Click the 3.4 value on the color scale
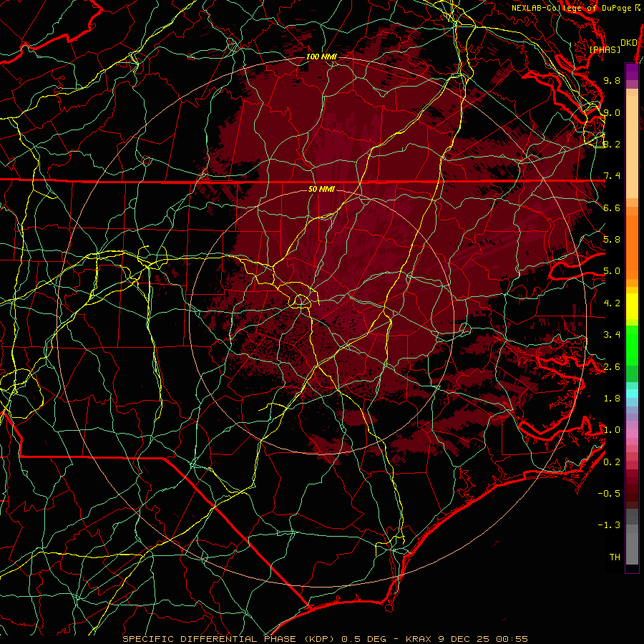Viewport: 644px width, 644px height. coord(612,335)
